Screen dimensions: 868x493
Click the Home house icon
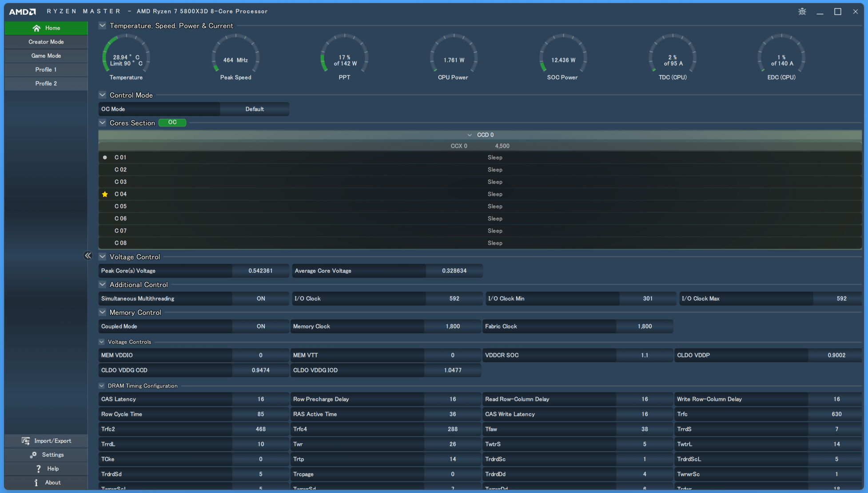point(36,28)
